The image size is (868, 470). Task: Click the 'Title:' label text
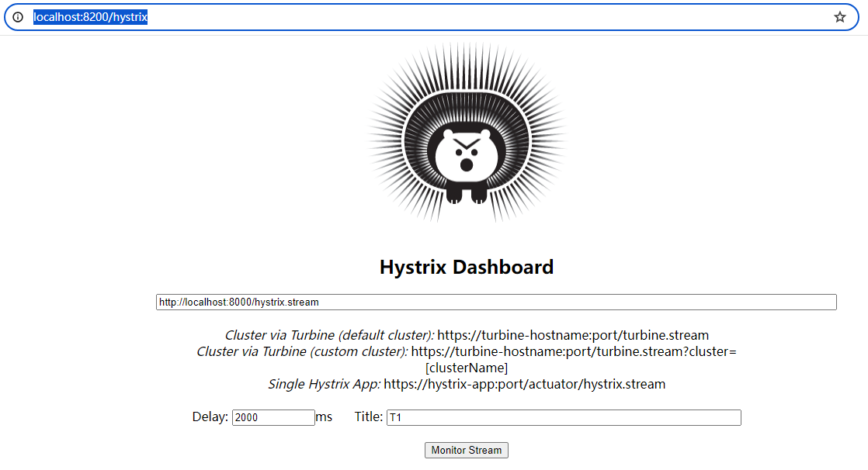369,417
